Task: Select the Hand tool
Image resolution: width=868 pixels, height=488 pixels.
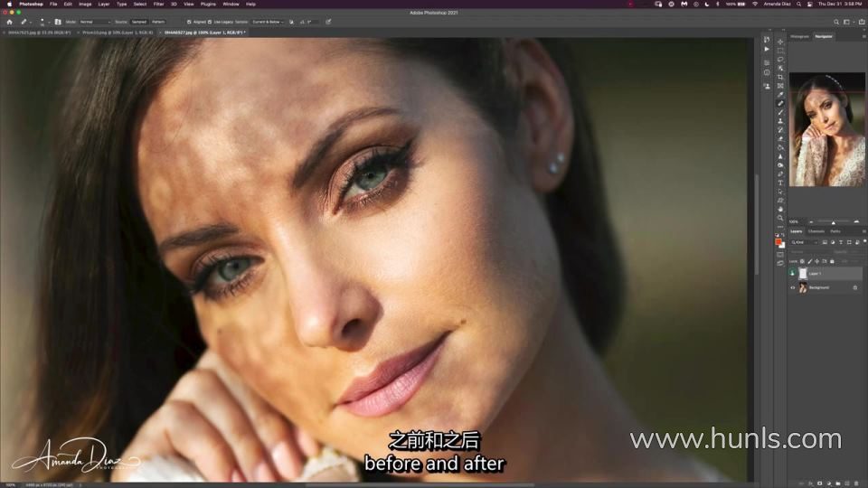Action: (780, 209)
